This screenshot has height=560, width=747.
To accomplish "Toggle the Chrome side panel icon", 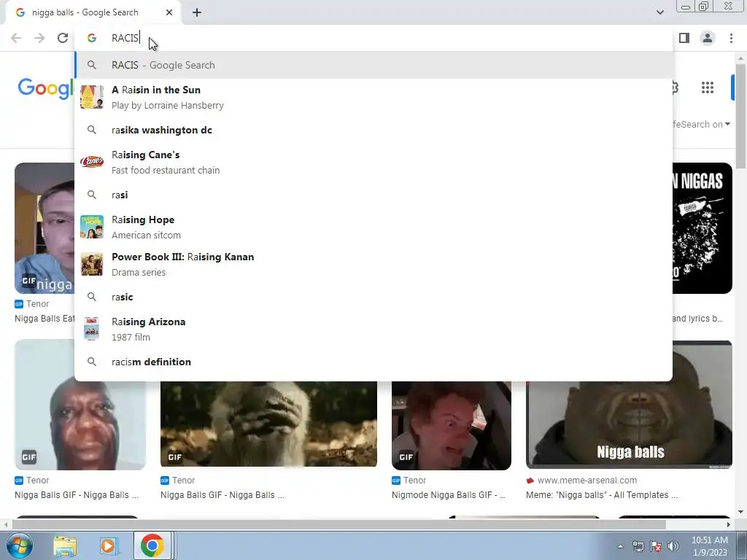I will point(684,38).
